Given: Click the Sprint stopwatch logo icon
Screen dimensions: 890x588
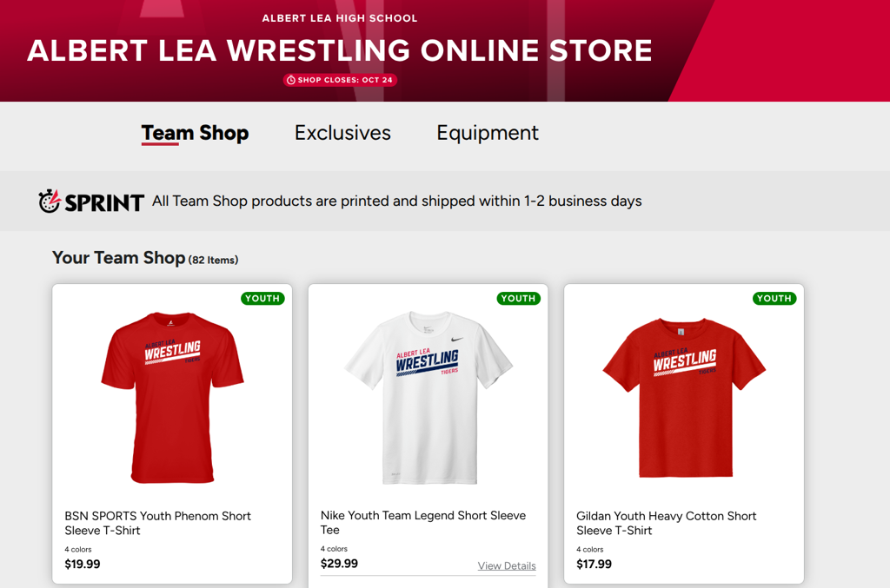Looking at the screenshot, I should coord(50,201).
